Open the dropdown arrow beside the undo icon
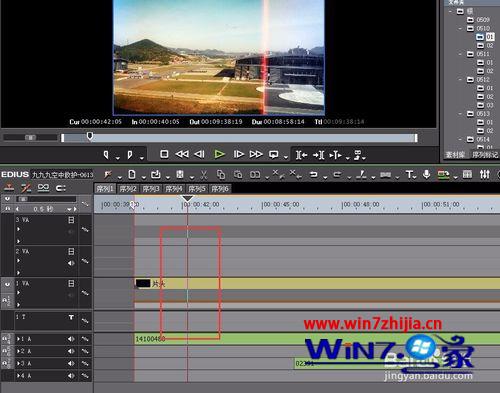 click(325, 177)
